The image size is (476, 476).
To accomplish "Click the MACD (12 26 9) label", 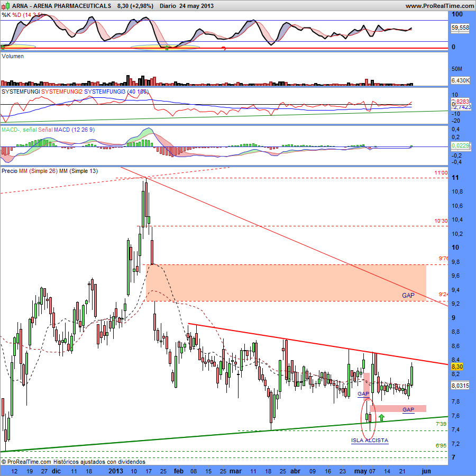I will coord(75,130).
